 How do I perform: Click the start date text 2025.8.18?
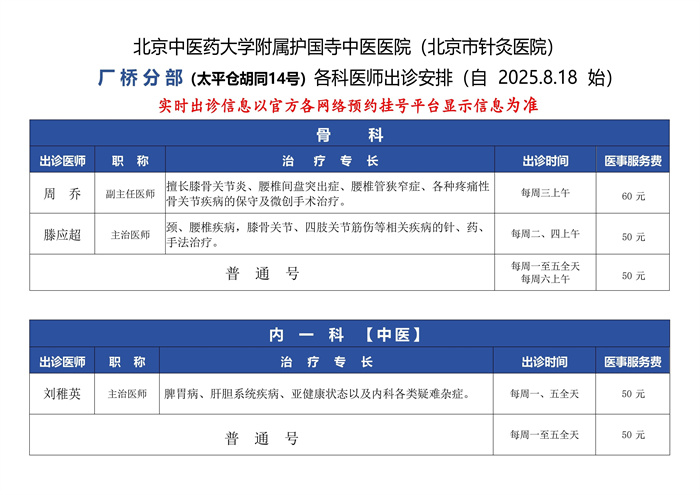538,78
